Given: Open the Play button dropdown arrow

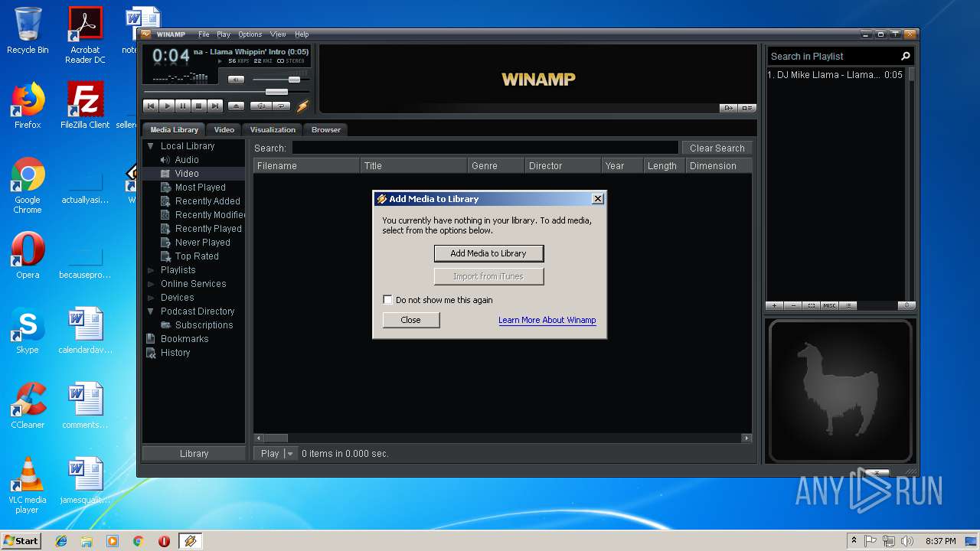Looking at the screenshot, I should tap(289, 454).
